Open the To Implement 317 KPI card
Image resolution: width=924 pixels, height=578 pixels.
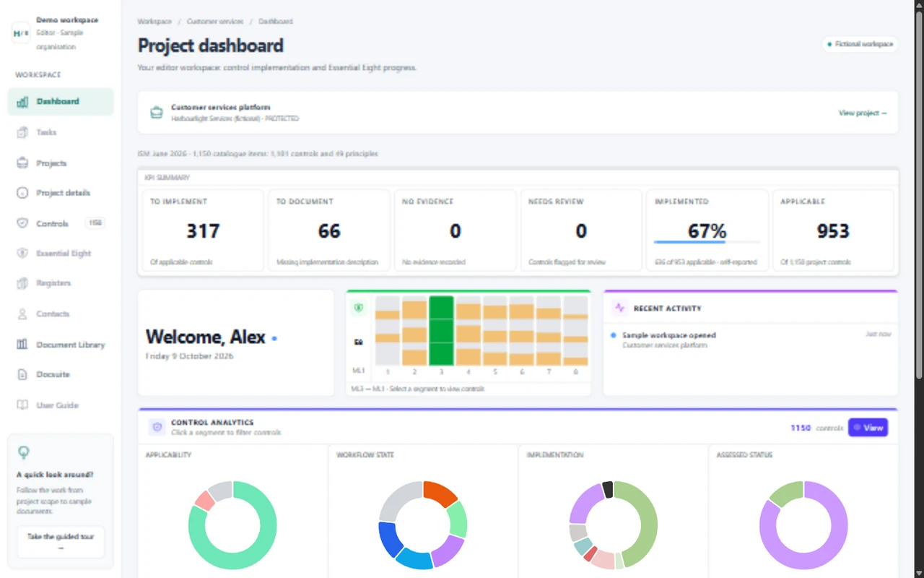203,230
